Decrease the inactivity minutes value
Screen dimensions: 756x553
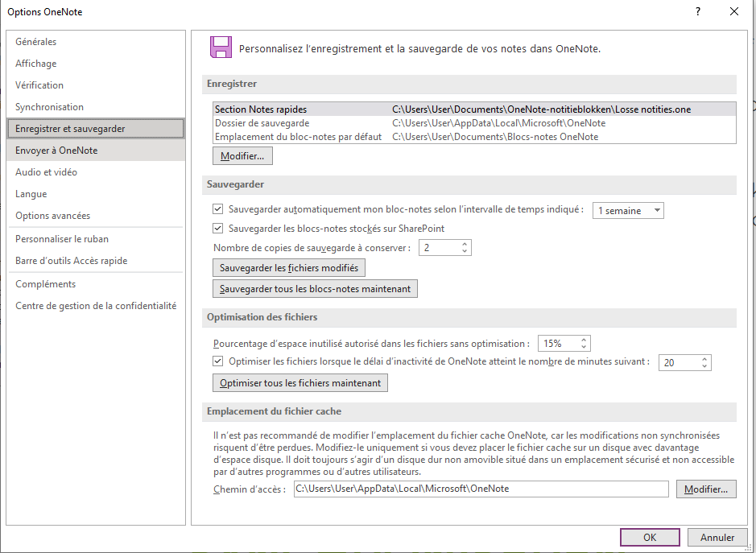pyautogui.click(x=704, y=366)
